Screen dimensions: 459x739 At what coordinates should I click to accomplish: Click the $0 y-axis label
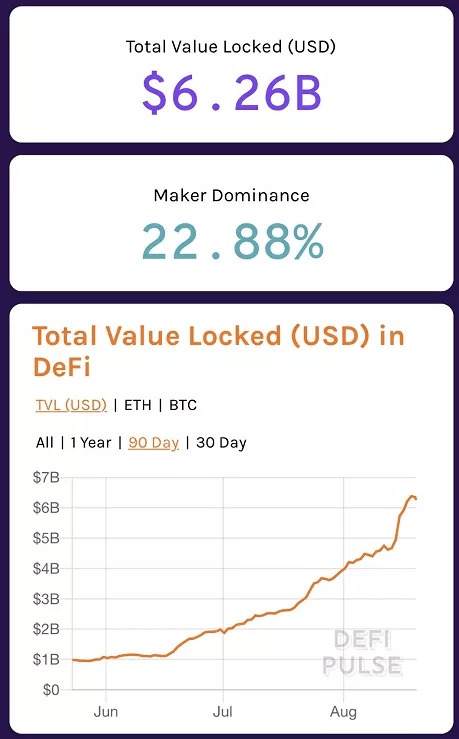click(51, 690)
